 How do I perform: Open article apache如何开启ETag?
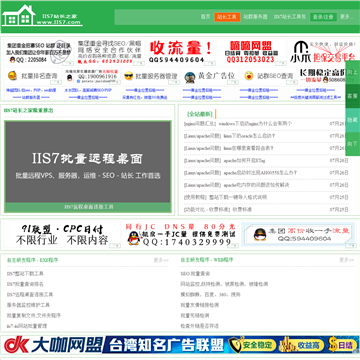(244, 161)
